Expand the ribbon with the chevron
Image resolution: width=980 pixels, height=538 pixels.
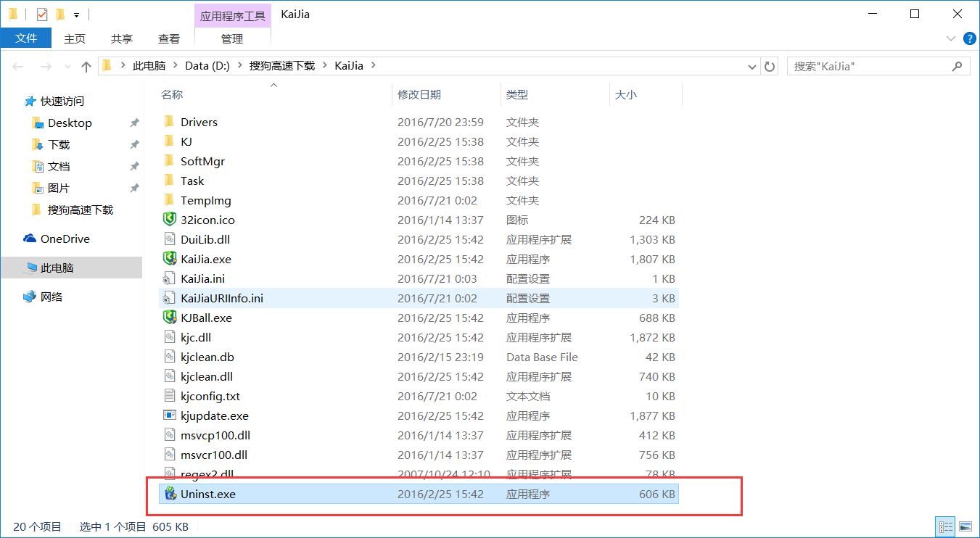coord(952,38)
